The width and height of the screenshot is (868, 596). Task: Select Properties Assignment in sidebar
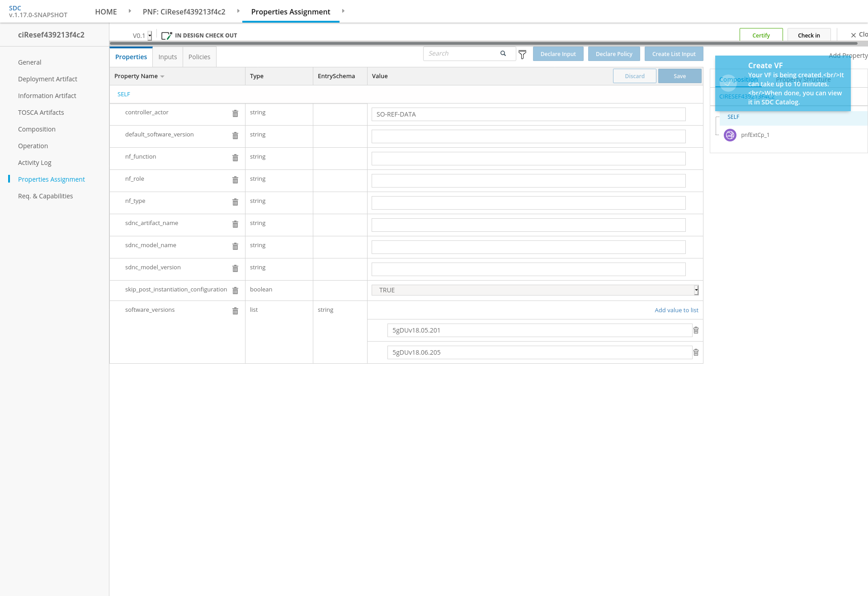[x=52, y=179]
